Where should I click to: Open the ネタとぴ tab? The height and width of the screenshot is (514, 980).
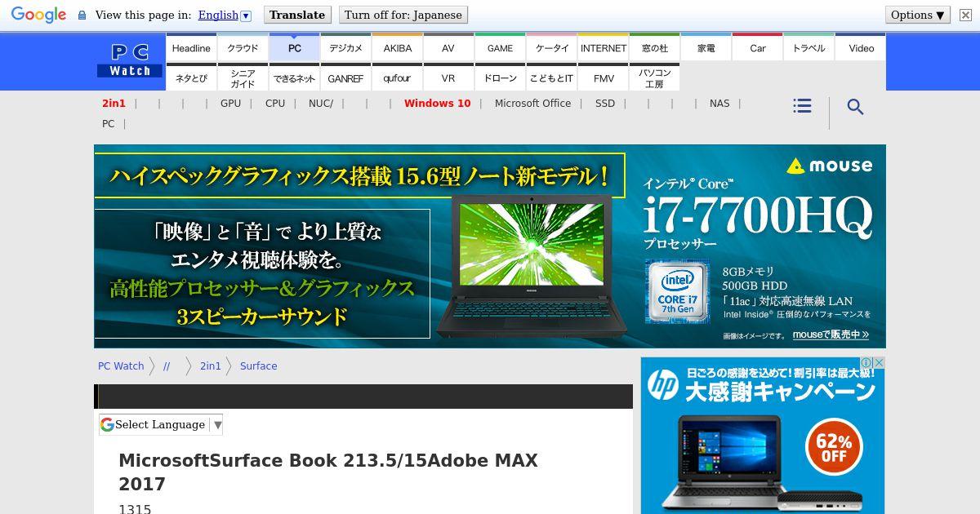tap(191, 78)
